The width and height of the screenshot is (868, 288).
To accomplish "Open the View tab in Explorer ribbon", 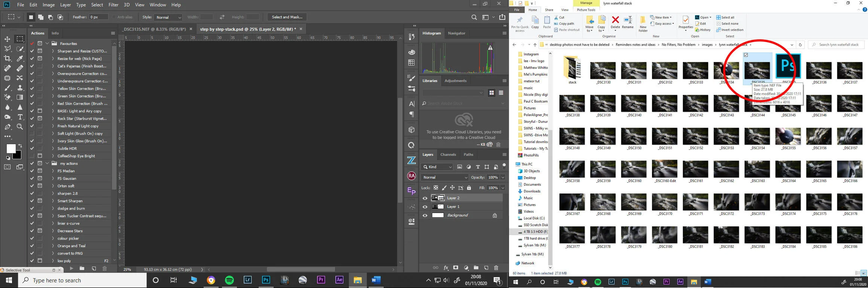I will [x=565, y=10].
